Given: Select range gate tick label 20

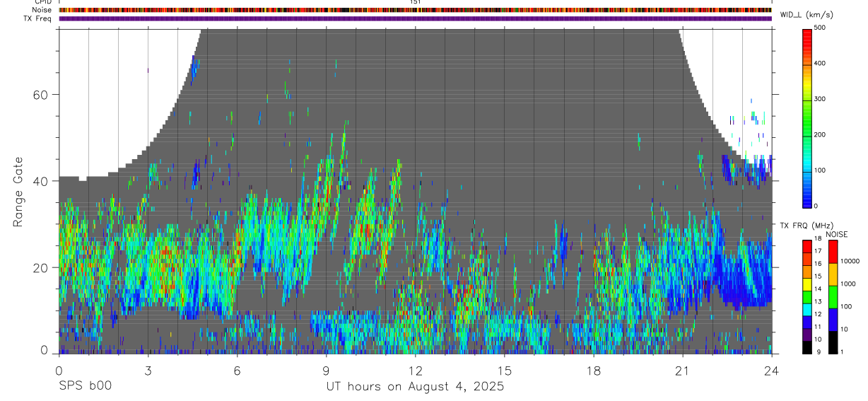Looking at the screenshot, I should [40, 267].
